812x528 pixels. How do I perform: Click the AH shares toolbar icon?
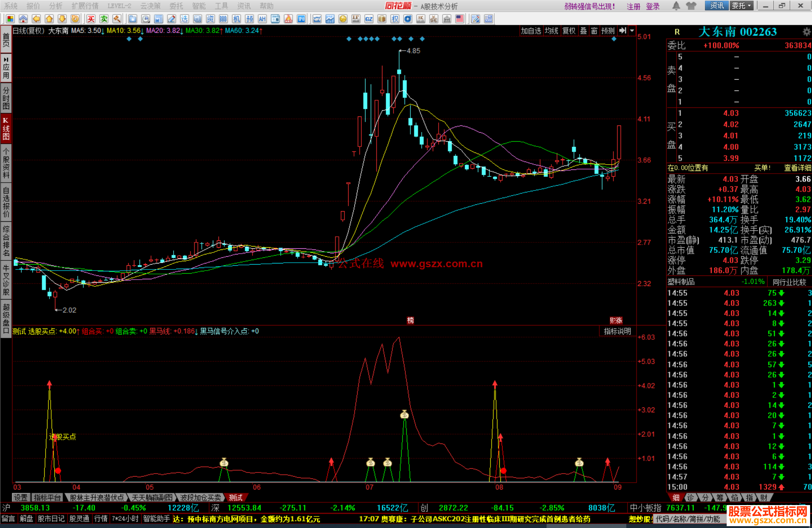click(262, 19)
